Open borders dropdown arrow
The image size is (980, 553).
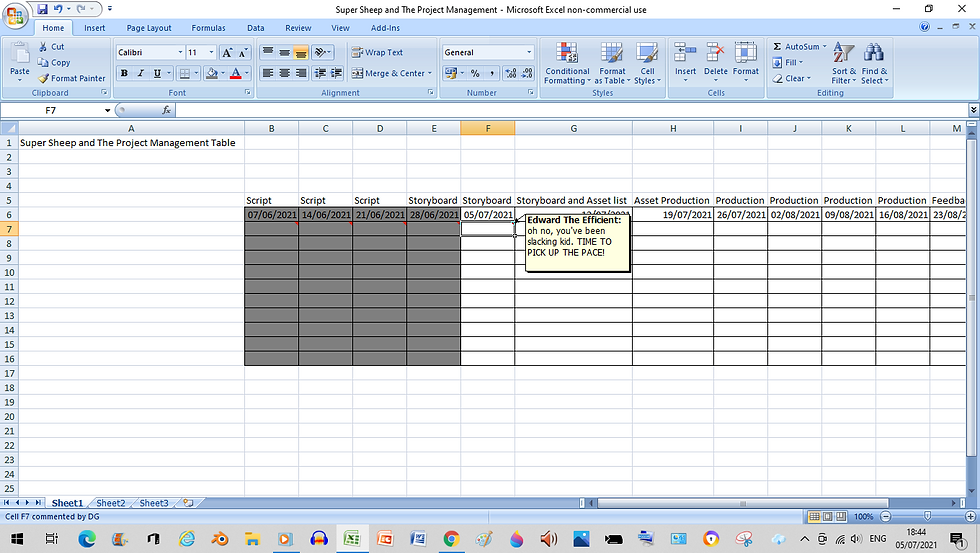point(196,73)
